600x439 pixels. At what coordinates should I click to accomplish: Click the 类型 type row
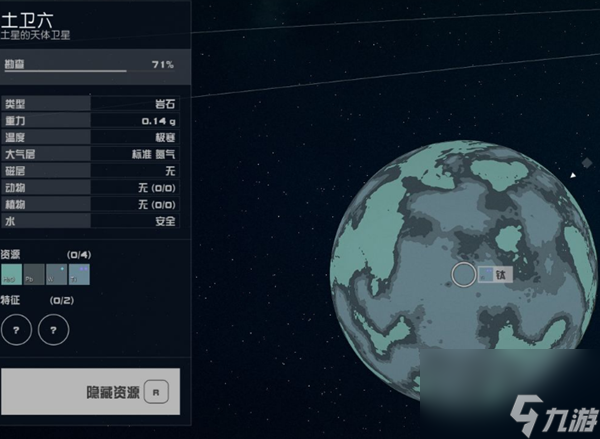point(90,104)
